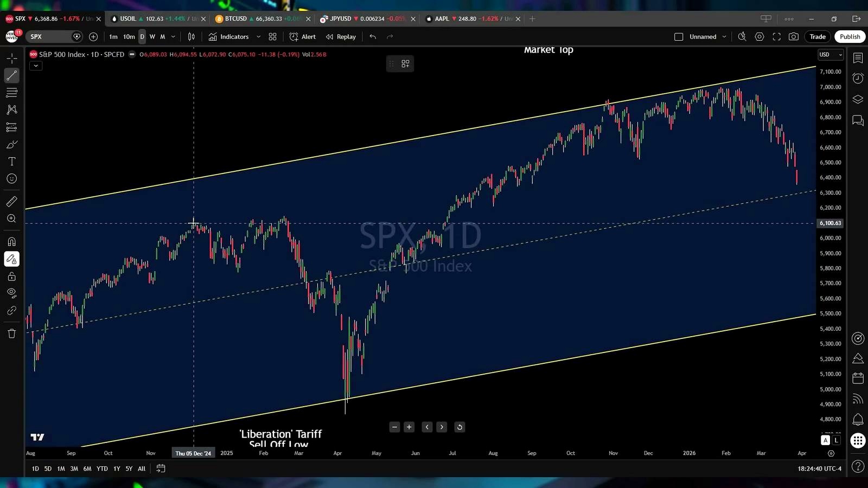Switch to the BTCUSD tab

point(258,19)
